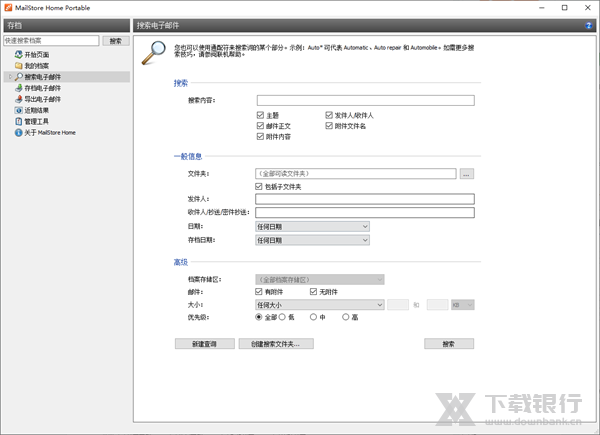Toggle the 邮件正文 message body checkbox

tap(260, 125)
